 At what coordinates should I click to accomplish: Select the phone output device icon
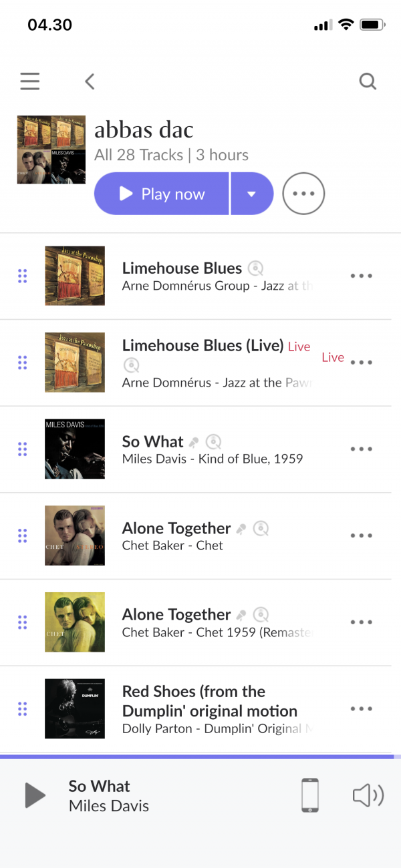309,795
